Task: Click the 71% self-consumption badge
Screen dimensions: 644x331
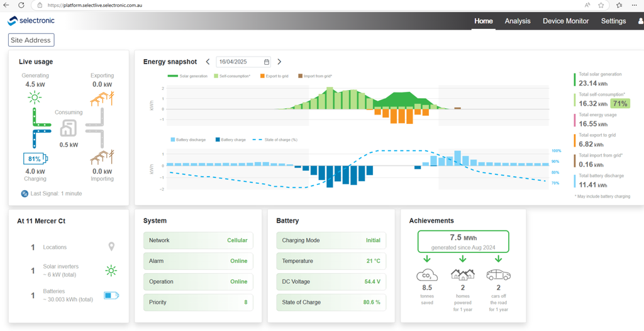Action: point(620,104)
